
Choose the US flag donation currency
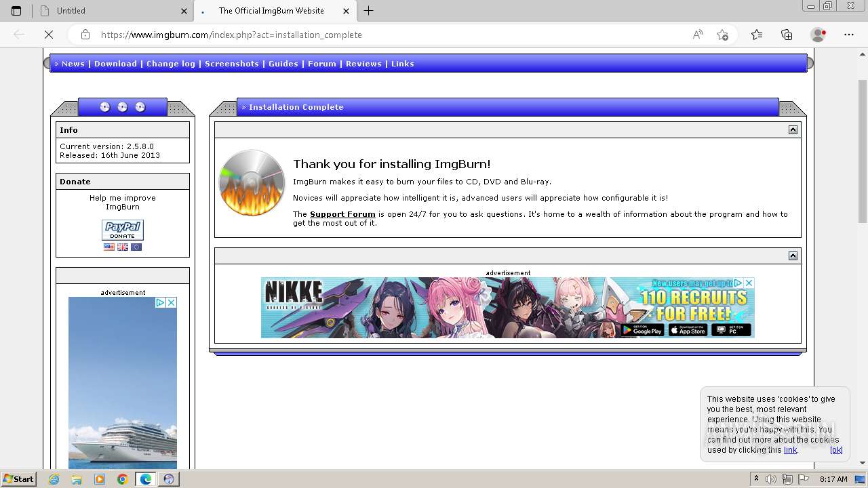coord(109,247)
